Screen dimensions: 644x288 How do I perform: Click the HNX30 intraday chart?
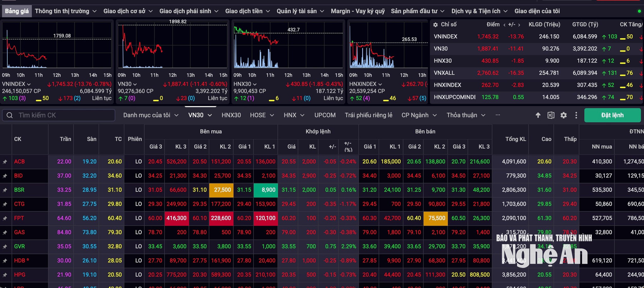(288, 46)
